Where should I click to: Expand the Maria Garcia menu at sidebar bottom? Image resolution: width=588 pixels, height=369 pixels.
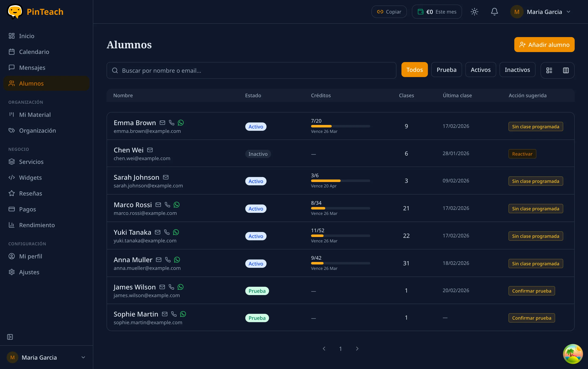pyautogui.click(x=46, y=357)
